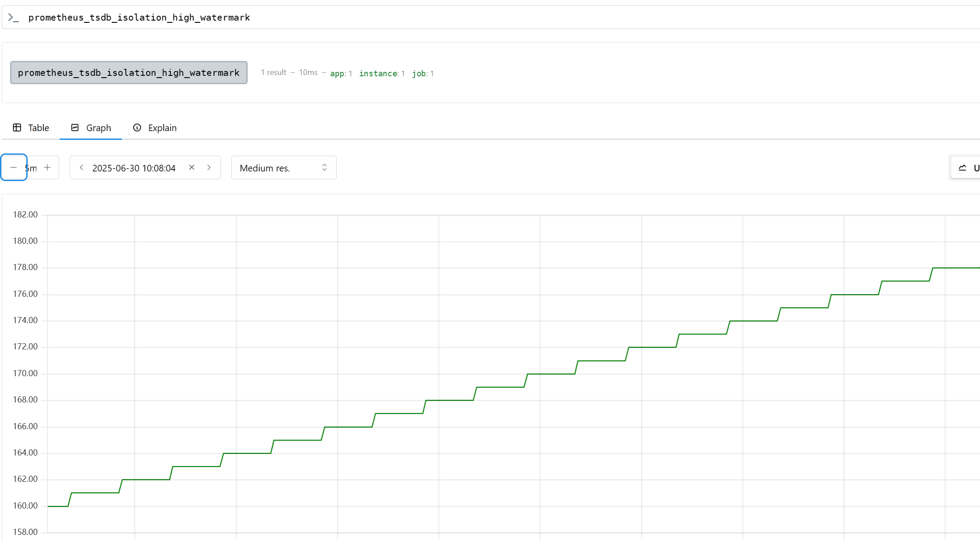Advance the time with the right chevron
Image resolution: width=980 pixels, height=541 pixels.
point(209,167)
